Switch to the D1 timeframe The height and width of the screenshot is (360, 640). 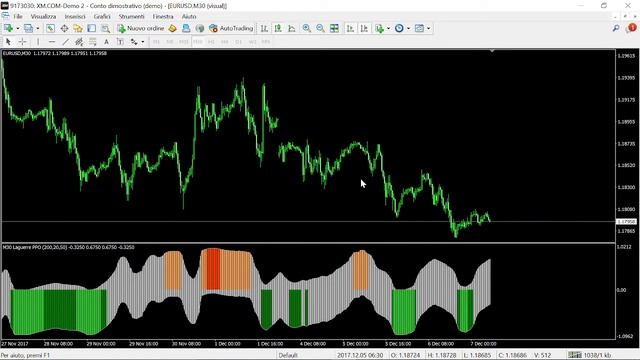click(x=238, y=42)
